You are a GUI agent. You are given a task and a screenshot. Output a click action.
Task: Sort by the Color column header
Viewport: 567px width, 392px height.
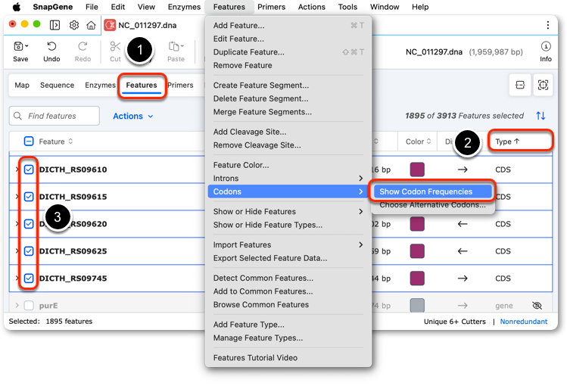(x=418, y=142)
